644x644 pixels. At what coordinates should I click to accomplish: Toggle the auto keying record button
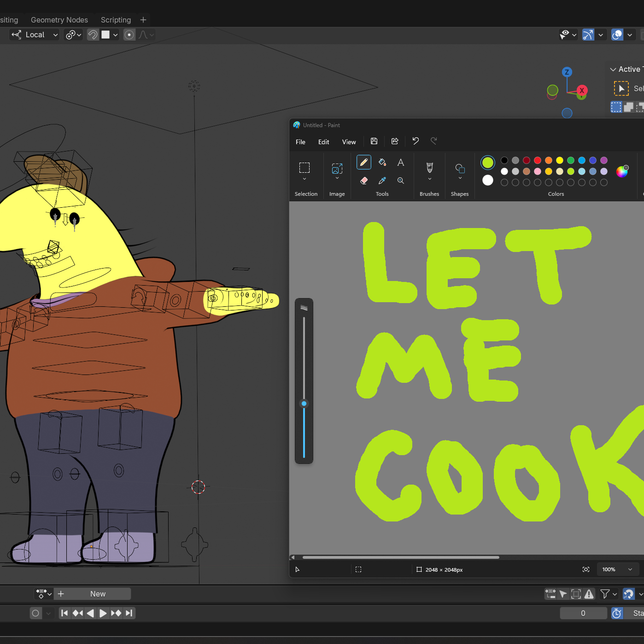[35, 613]
